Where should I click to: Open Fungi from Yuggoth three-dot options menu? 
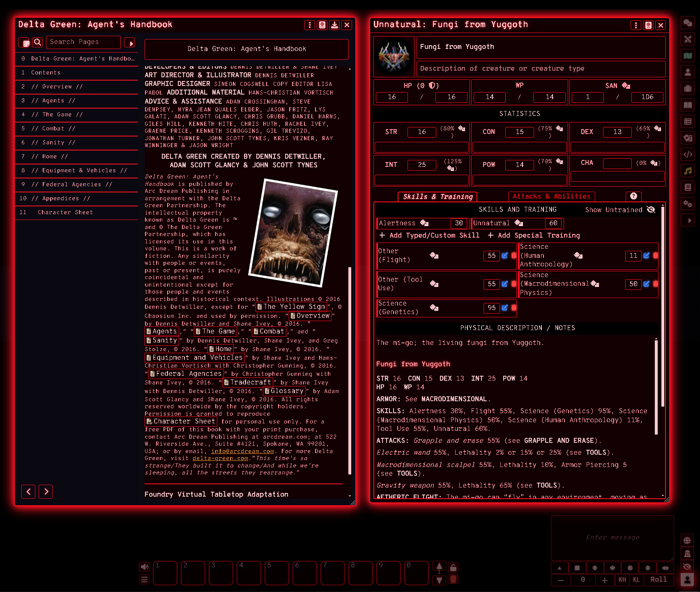(x=636, y=25)
